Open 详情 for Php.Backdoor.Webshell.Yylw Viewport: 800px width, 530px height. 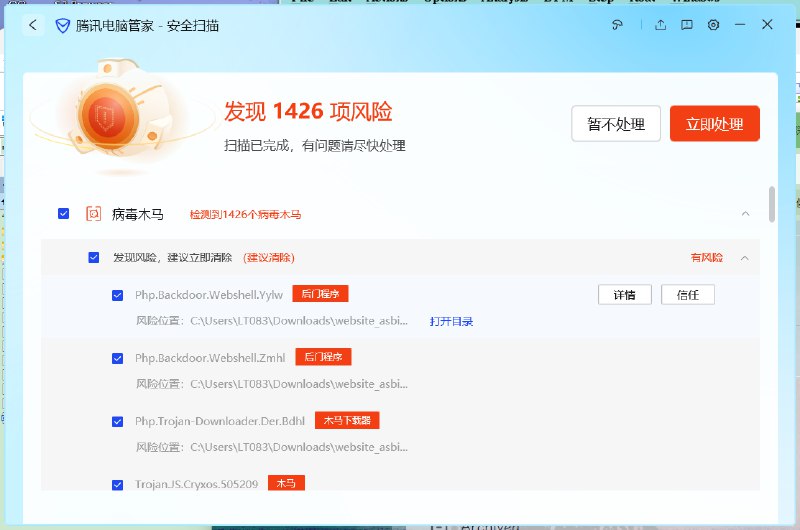point(624,295)
